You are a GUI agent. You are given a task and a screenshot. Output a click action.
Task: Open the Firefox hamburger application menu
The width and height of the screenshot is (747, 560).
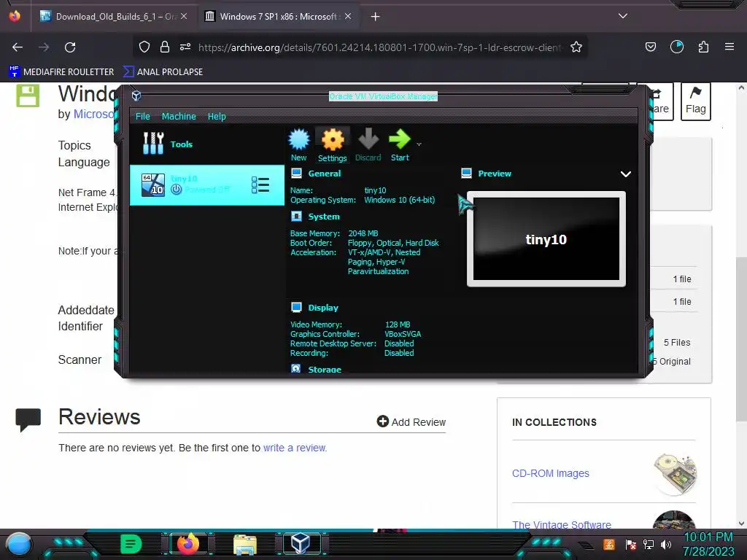[x=729, y=47]
